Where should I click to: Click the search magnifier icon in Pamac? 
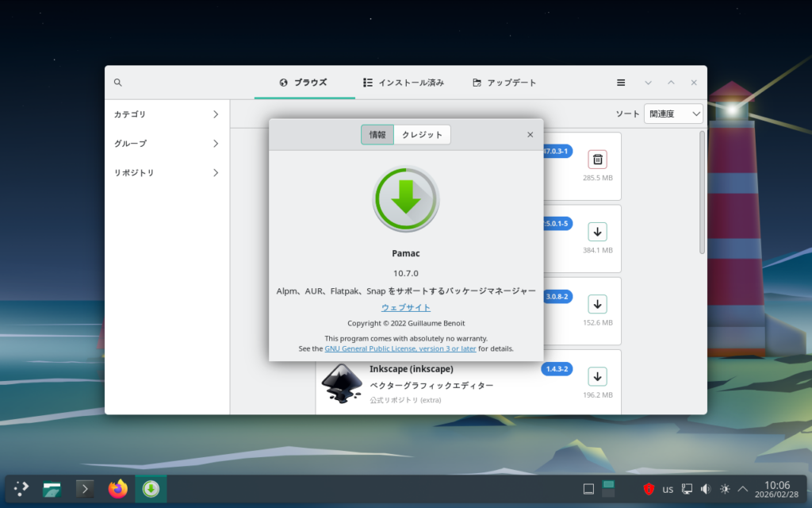[x=118, y=83]
